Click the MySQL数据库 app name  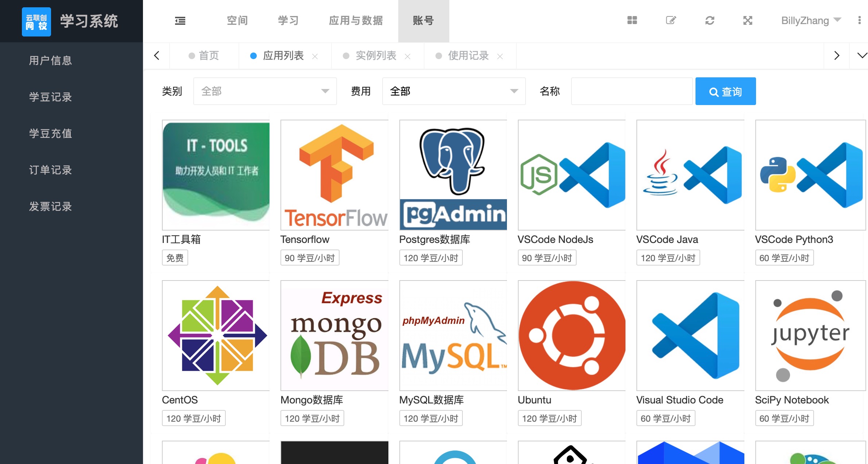pos(431,400)
